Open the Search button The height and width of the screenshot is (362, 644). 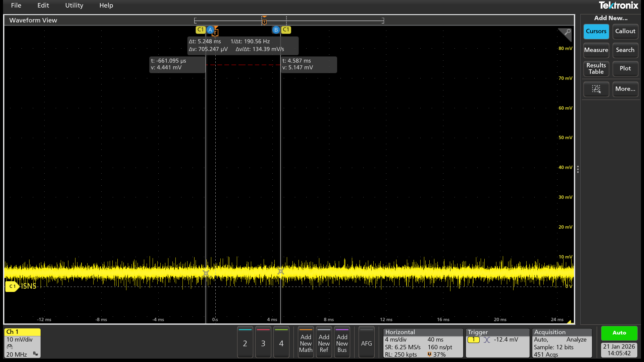pos(625,50)
